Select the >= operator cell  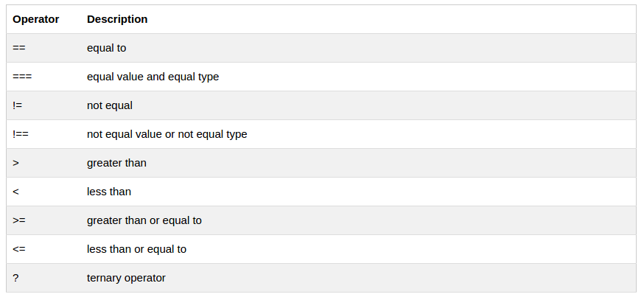[x=19, y=220]
